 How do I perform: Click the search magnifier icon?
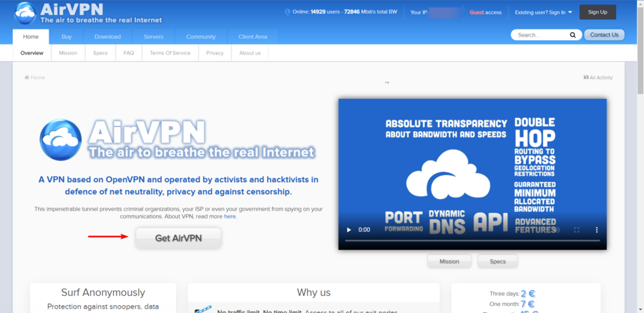572,35
